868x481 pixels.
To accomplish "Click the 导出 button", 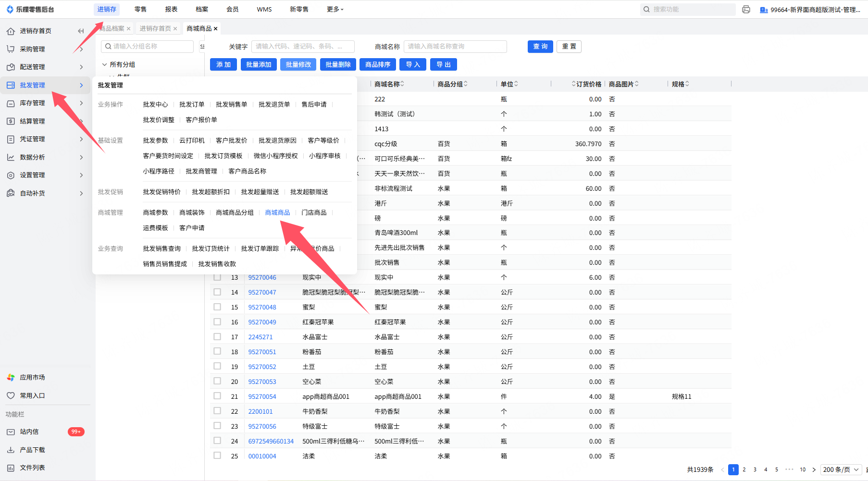I will pos(444,64).
